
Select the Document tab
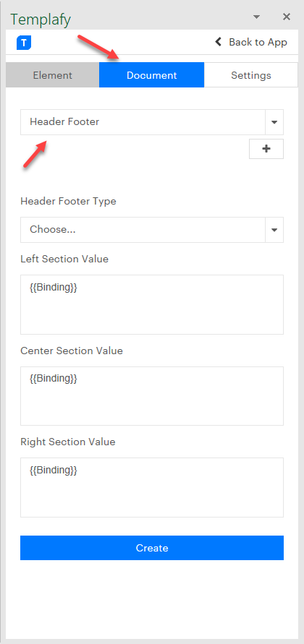click(x=151, y=75)
